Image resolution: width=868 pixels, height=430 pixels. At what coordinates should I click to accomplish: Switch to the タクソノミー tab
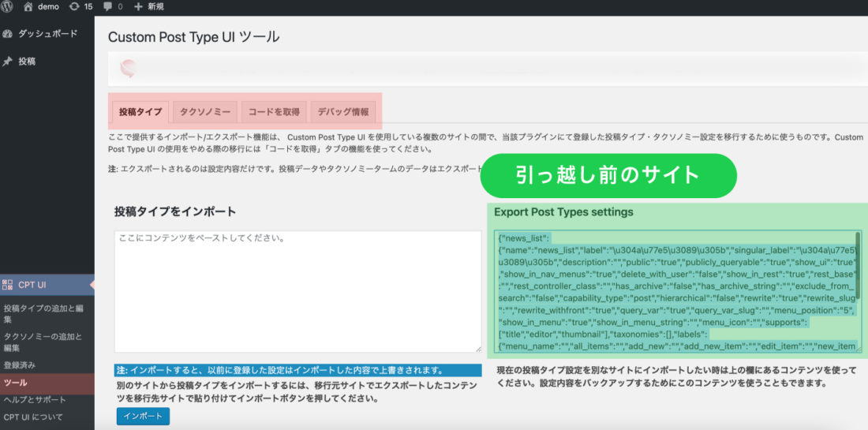pos(205,112)
